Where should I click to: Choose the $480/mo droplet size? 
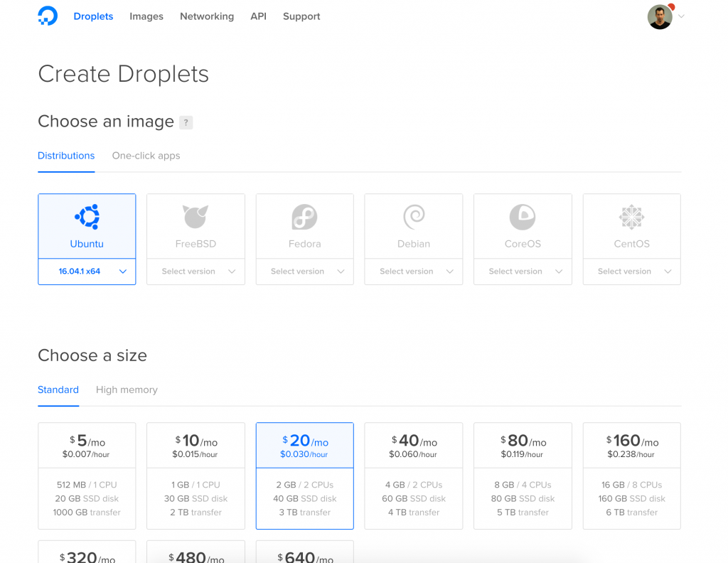[196, 552]
